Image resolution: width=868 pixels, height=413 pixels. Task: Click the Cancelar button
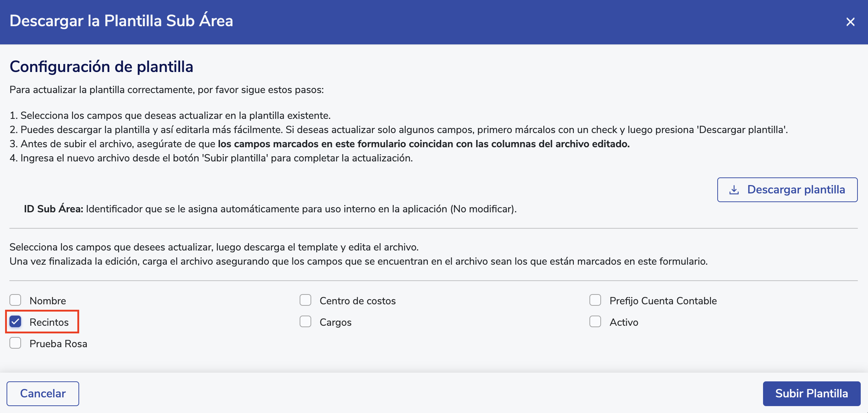[x=43, y=393]
